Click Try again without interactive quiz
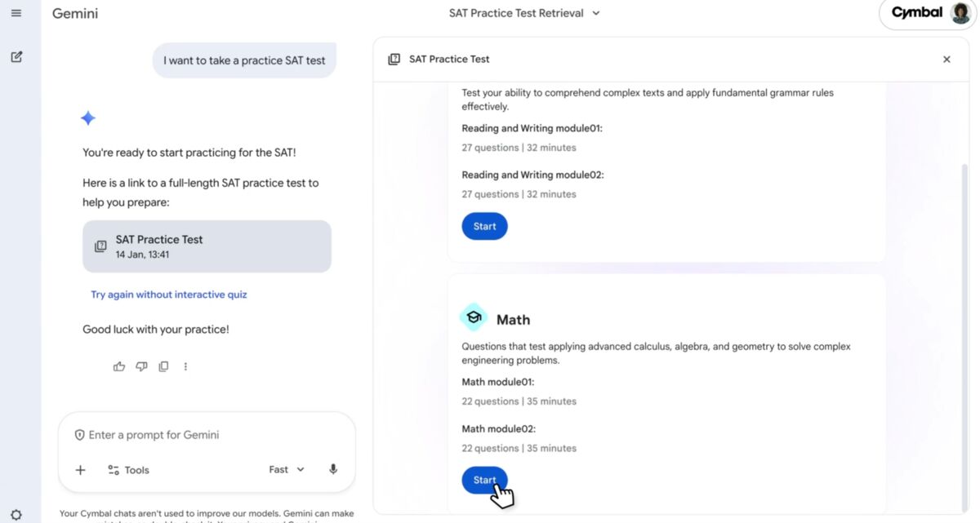Image resolution: width=980 pixels, height=523 pixels. pos(169,295)
